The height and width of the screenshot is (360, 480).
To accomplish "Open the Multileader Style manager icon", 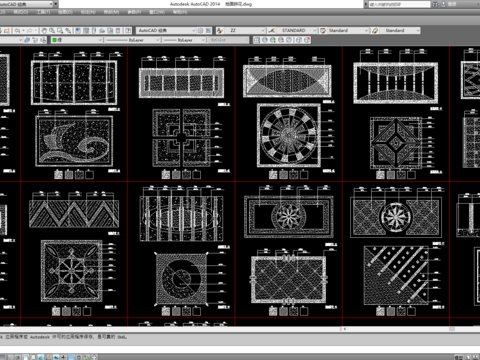I will [375, 30].
